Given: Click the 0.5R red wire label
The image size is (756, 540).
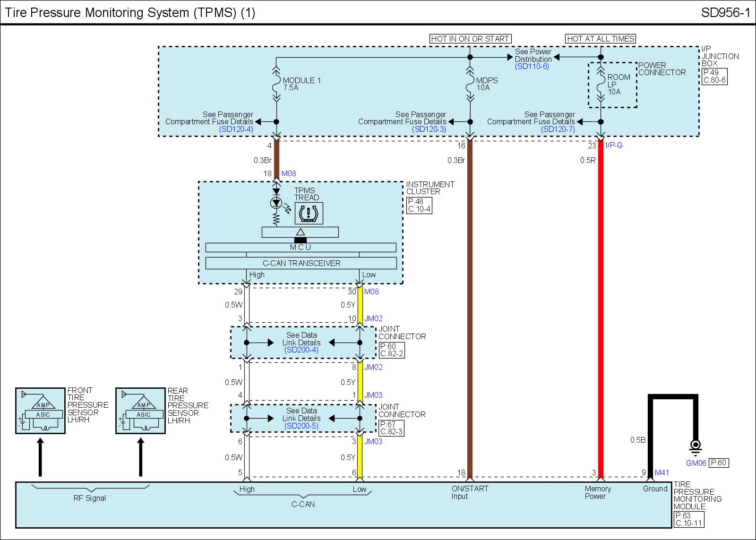Looking at the screenshot, I should tap(588, 160).
